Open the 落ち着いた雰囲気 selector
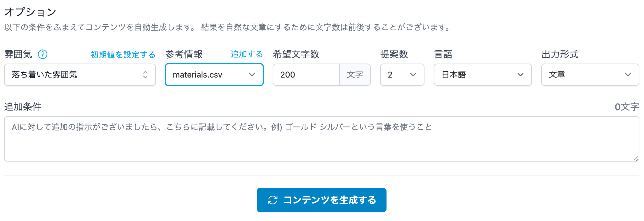Image resolution: width=644 pixels, height=221 pixels. (80, 75)
